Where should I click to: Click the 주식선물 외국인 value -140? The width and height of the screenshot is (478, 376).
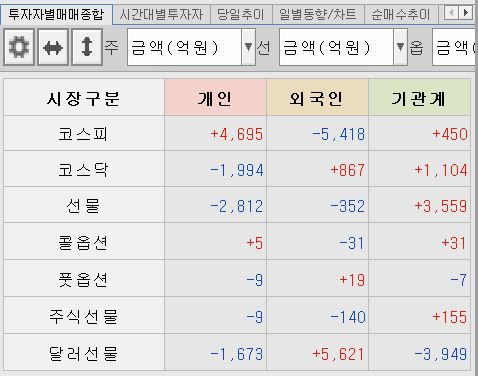(x=347, y=316)
